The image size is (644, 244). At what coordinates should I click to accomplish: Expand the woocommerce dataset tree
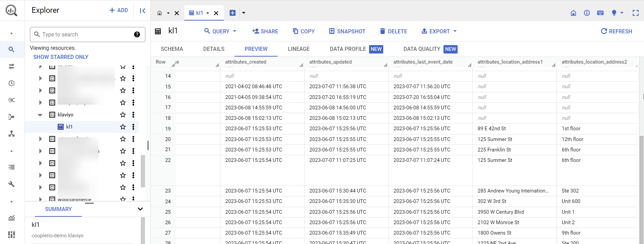[40, 199]
